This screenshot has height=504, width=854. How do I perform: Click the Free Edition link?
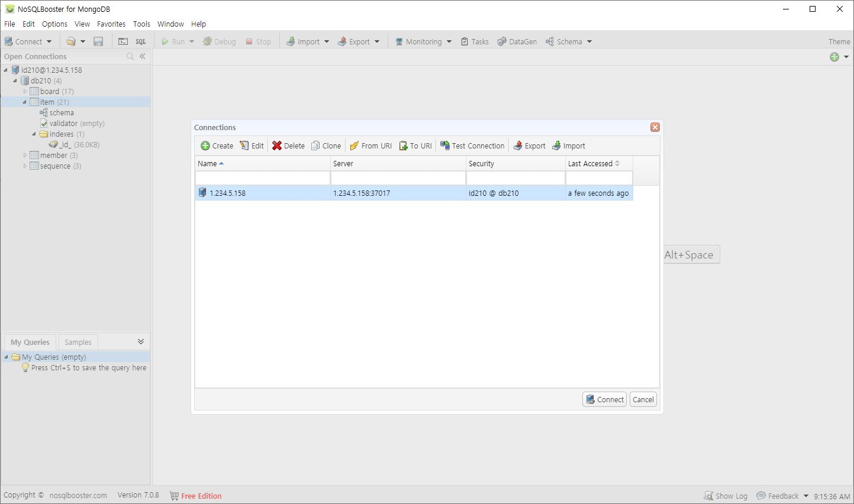(x=201, y=496)
